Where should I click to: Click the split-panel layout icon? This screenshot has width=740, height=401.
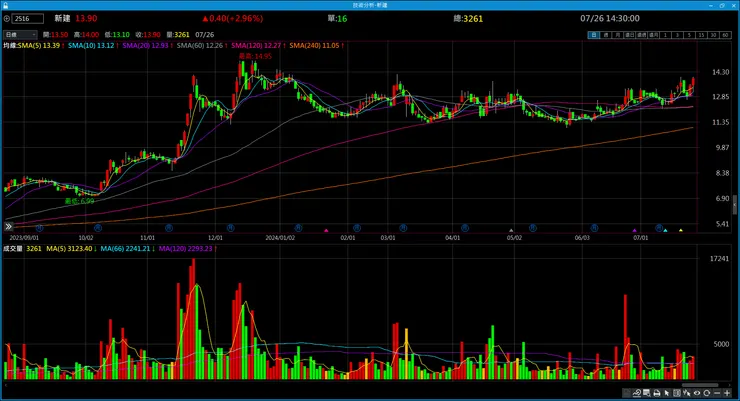pos(677,393)
